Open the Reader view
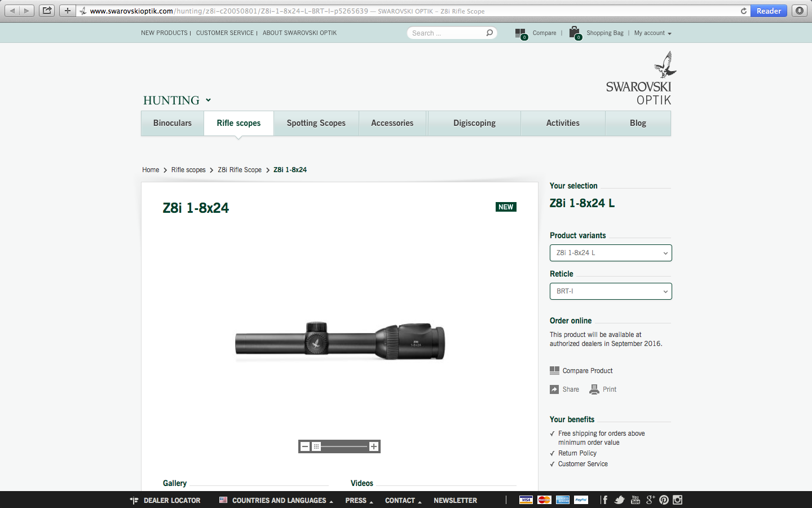The height and width of the screenshot is (508, 812). tap(769, 11)
